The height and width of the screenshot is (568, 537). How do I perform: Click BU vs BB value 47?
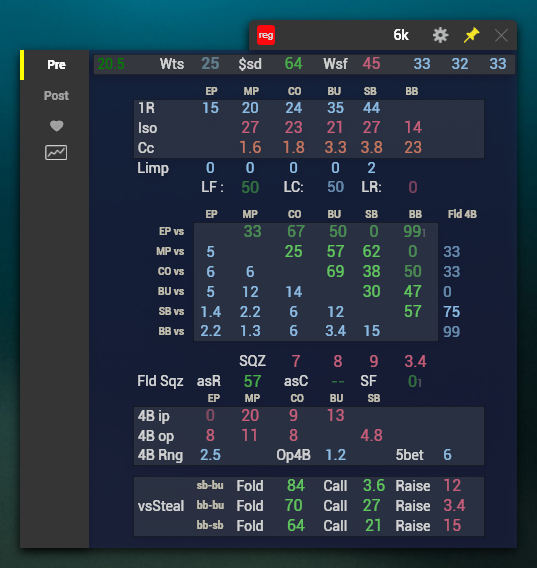413,291
